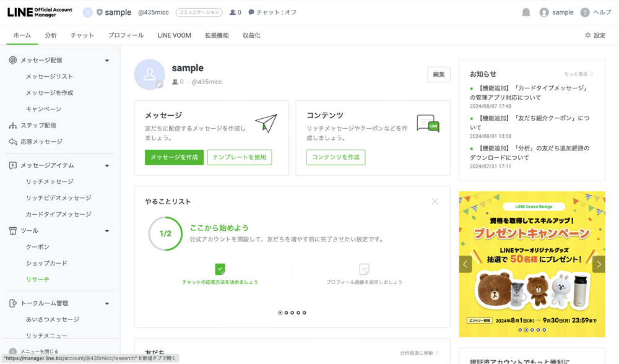Click the LINE chat content icon
This screenshot has width=619, height=364.
click(428, 123)
